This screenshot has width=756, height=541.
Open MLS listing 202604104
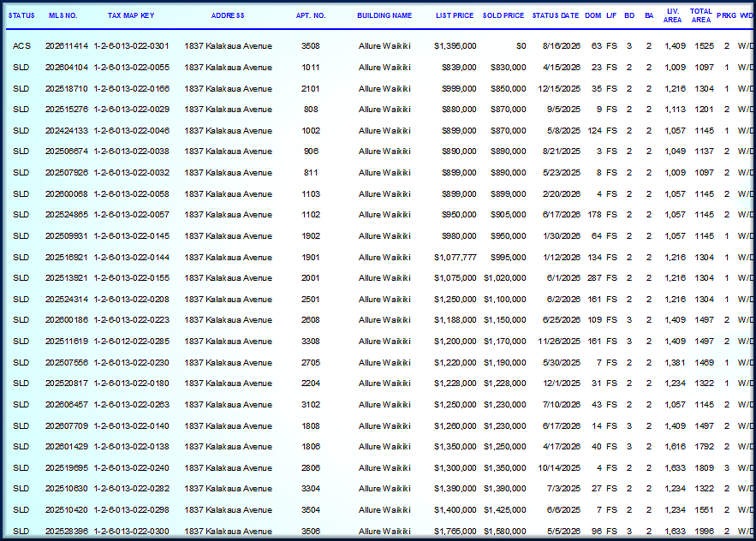coord(67,67)
